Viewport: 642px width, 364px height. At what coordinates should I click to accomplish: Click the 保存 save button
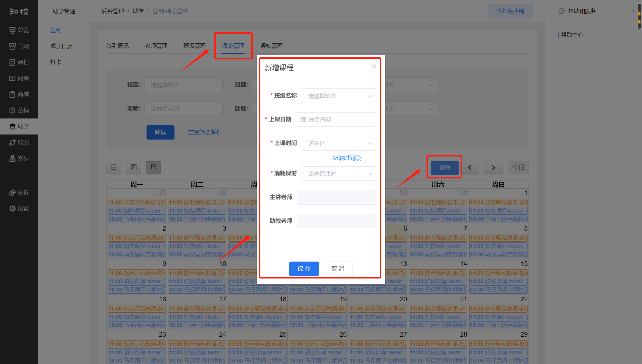pos(304,269)
